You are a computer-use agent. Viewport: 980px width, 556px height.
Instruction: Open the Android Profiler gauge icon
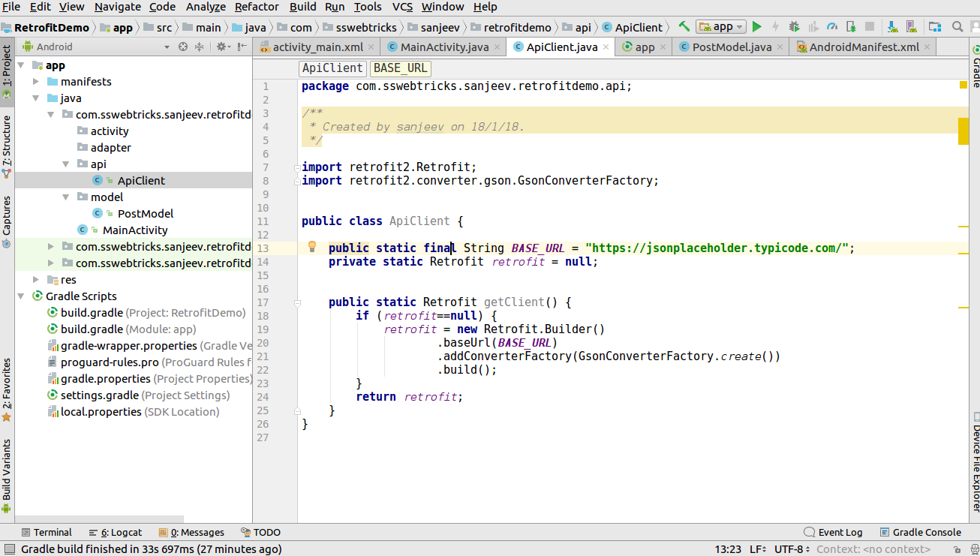click(832, 27)
